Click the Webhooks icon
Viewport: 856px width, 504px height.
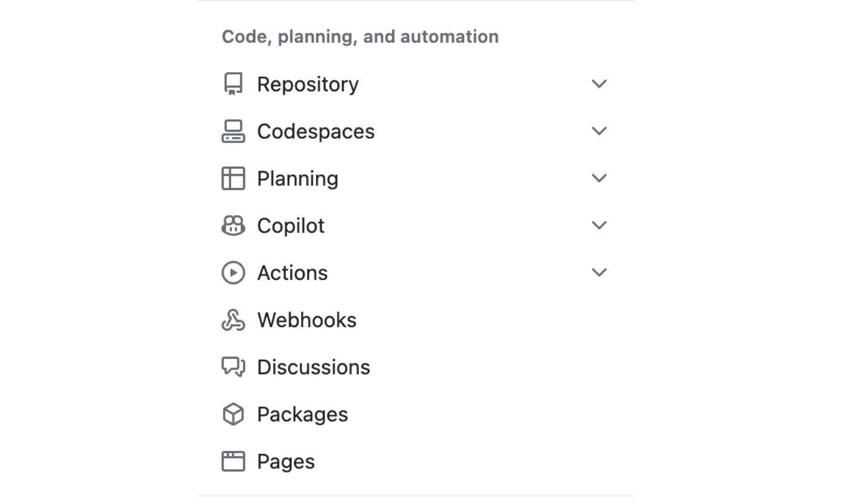(233, 320)
